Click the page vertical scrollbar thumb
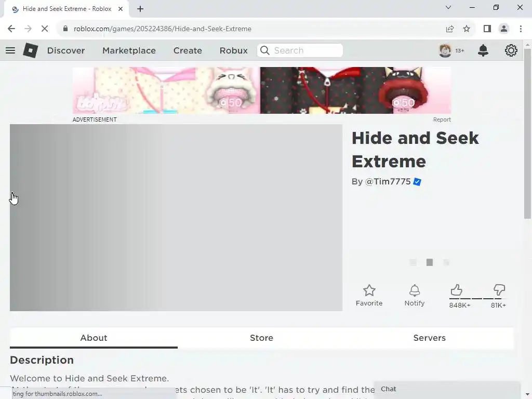 tap(527, 134)
